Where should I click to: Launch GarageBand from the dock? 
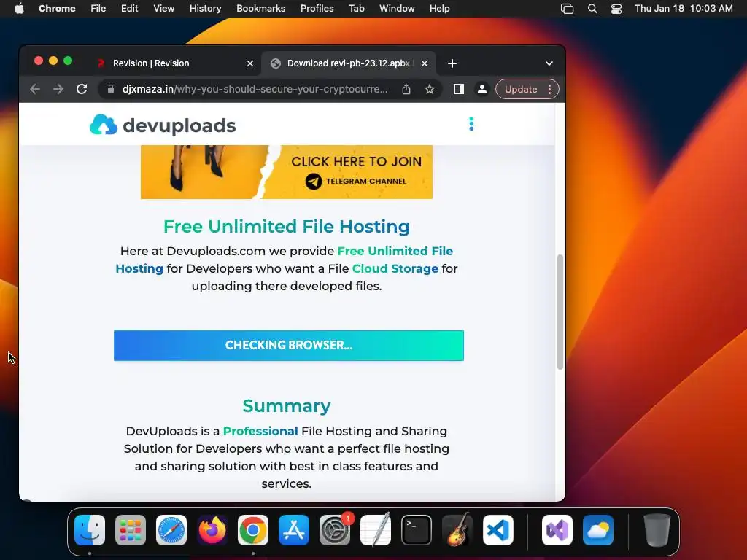click(457, 530)
